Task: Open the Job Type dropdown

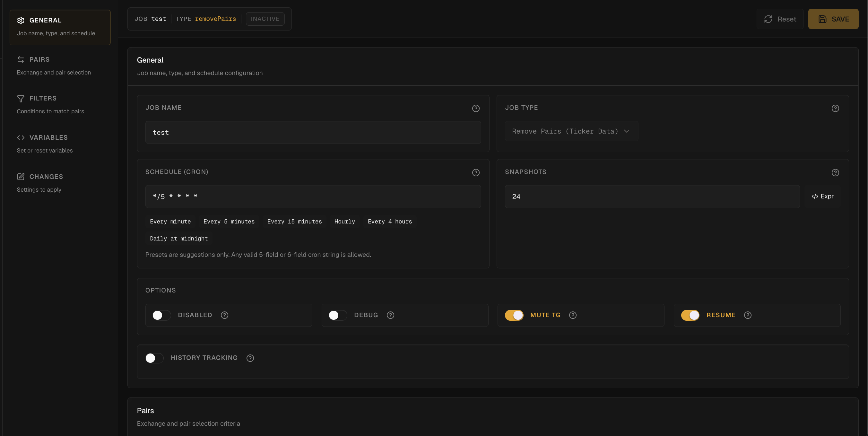Action: tap(571, 131)
